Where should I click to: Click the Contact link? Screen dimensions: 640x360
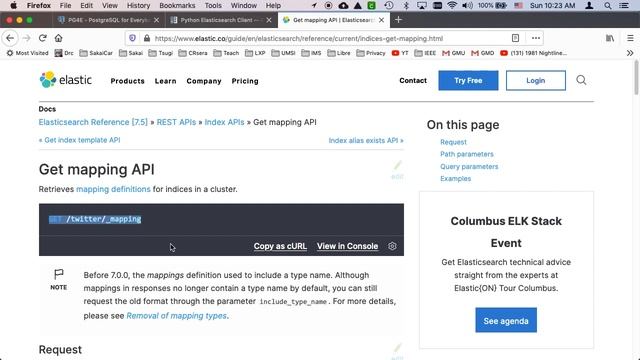(x=413, y=80)
